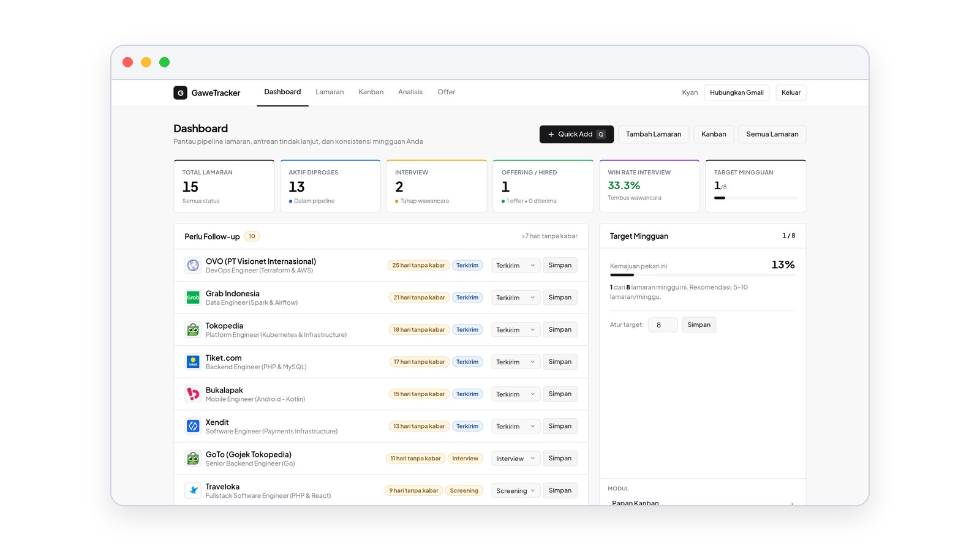The width and height of the screenshot is (980, 551).
Task: Click the Kemajuan pekan ini progress bar
Action: 703,275
